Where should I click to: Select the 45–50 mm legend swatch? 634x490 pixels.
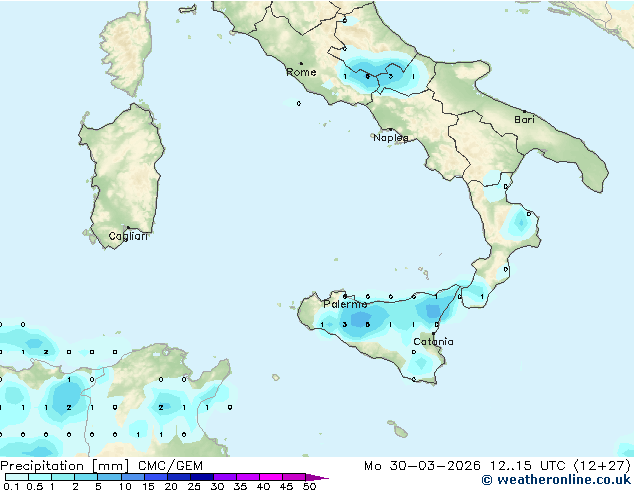click(294, 477)
